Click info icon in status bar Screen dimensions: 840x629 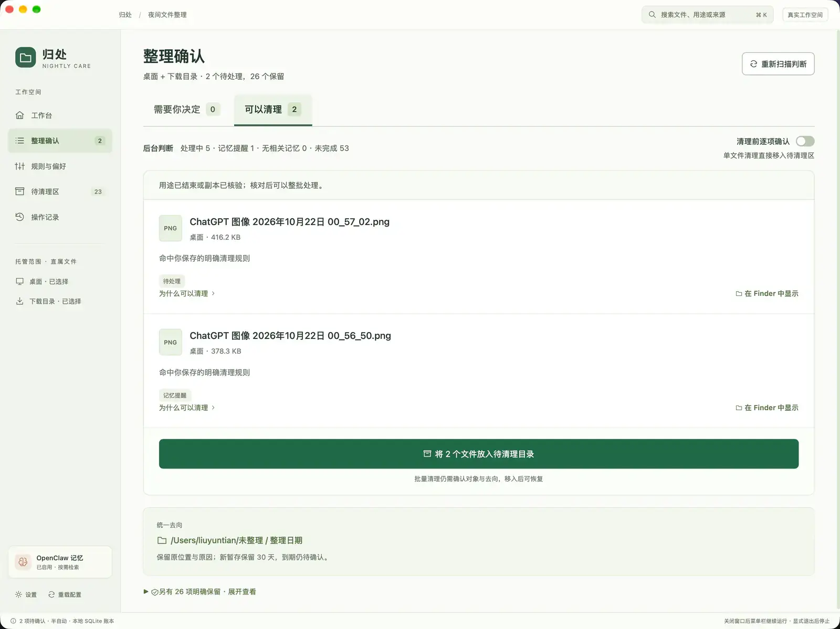13,621
